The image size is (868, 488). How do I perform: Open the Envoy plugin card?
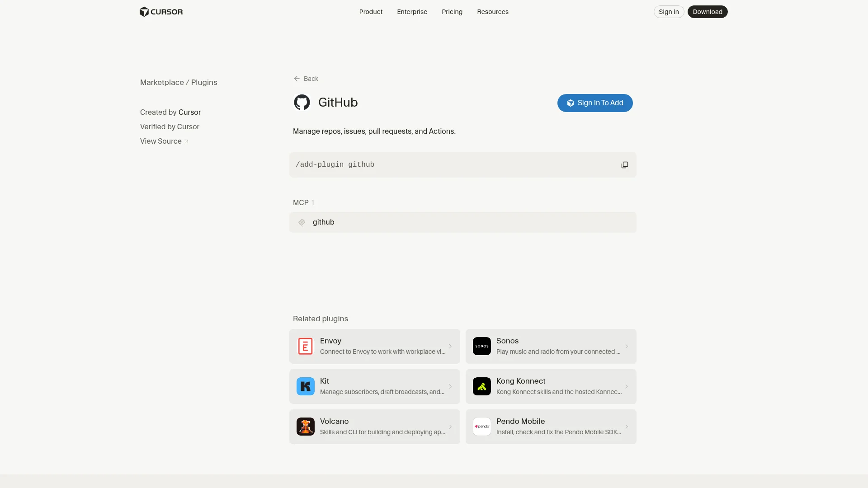(x=375, y=346)
